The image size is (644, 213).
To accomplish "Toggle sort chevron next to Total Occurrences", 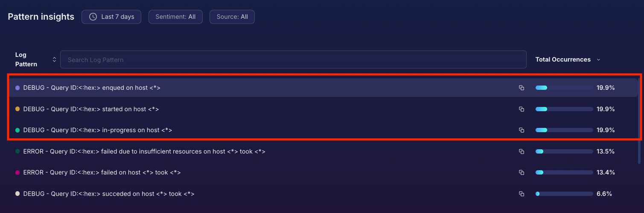I will tap(598, 60).
